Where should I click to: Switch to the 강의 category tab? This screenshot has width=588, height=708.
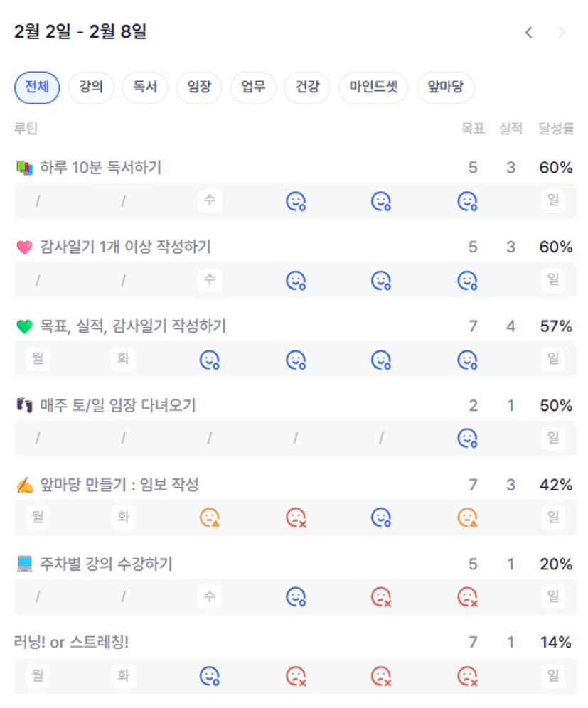[91, 88]
